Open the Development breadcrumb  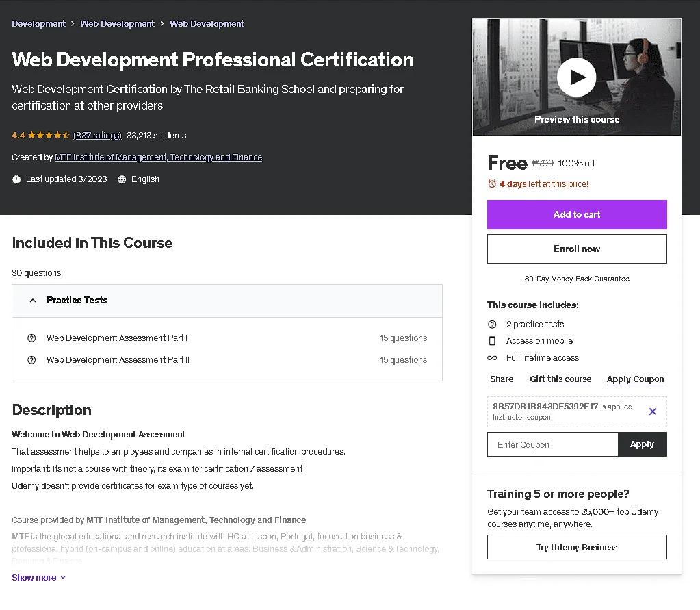pos(38,24)
